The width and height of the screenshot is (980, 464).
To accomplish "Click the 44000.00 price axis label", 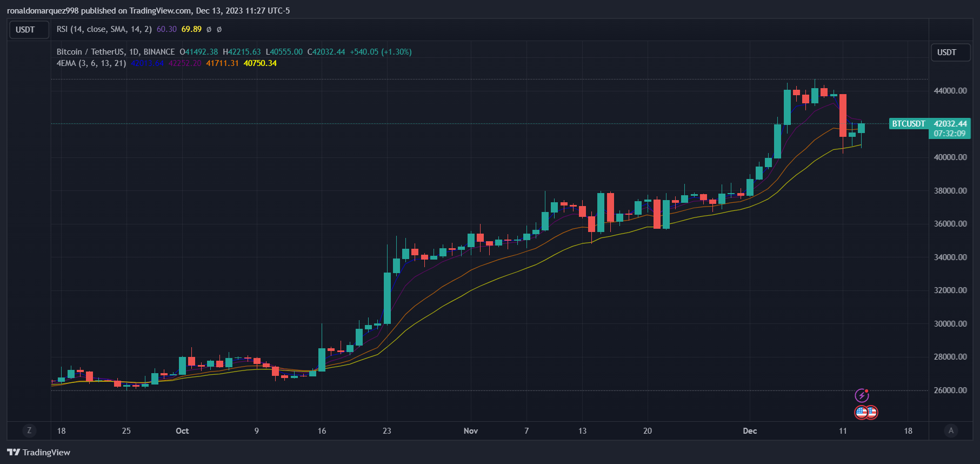I will pyautogui.click(x=950, y=91).
